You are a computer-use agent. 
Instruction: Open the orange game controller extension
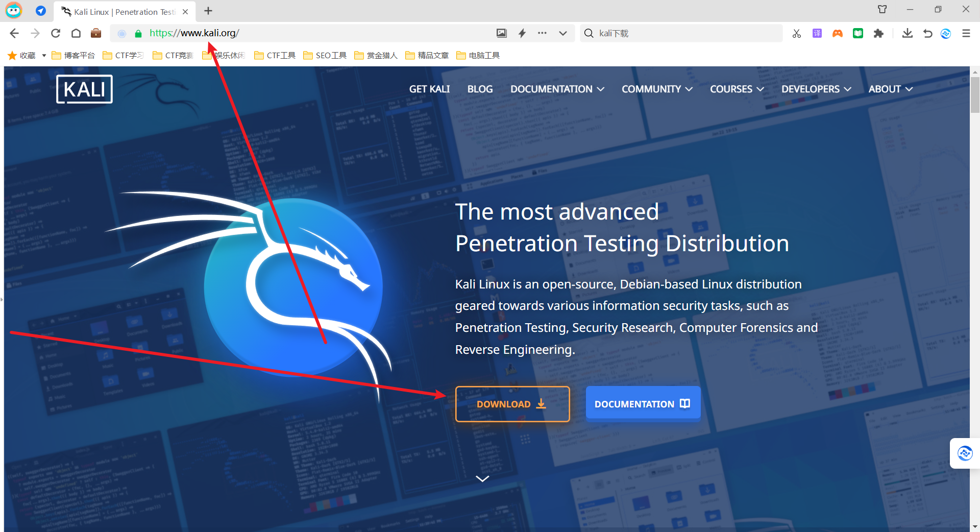click(838, 34)
